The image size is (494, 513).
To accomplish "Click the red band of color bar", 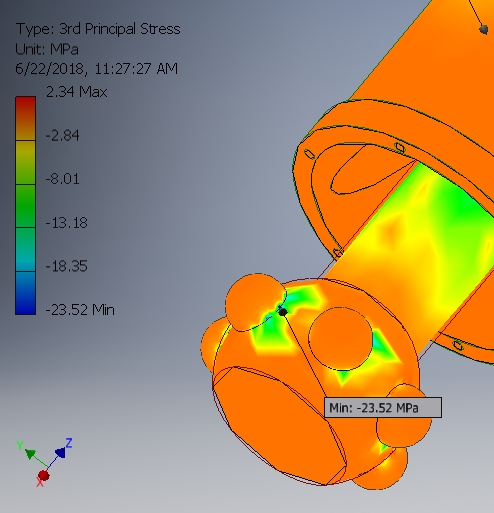I will (26, 118).
